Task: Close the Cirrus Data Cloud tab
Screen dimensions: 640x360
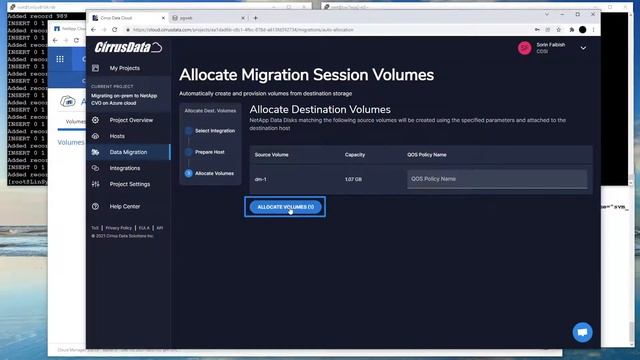Action: click(163, 18)
